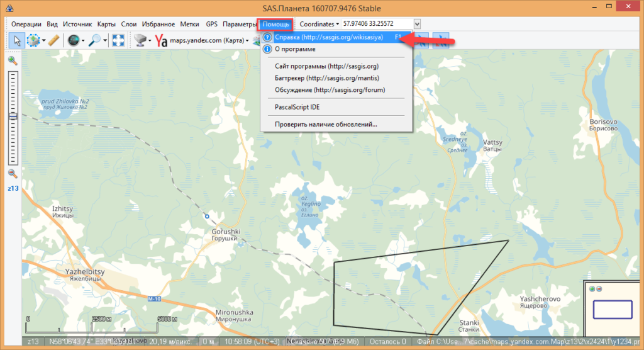Open the Операции menu
The width and height of the screenshot is (644, 350).
coord(26,24)
